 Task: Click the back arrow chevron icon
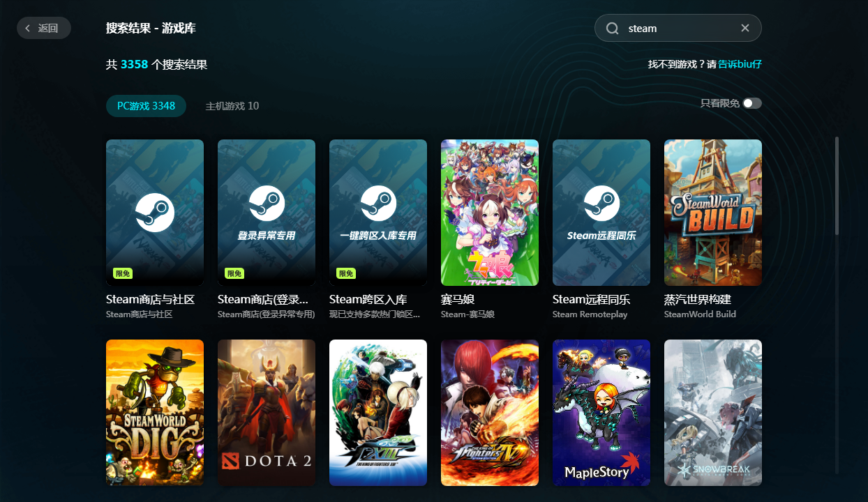click(x=28, y=29)
